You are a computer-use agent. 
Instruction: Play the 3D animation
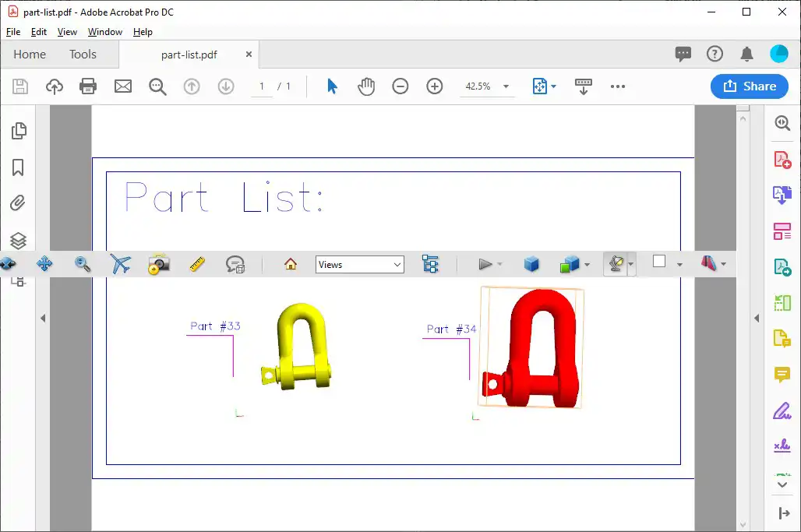click(485, 264)
